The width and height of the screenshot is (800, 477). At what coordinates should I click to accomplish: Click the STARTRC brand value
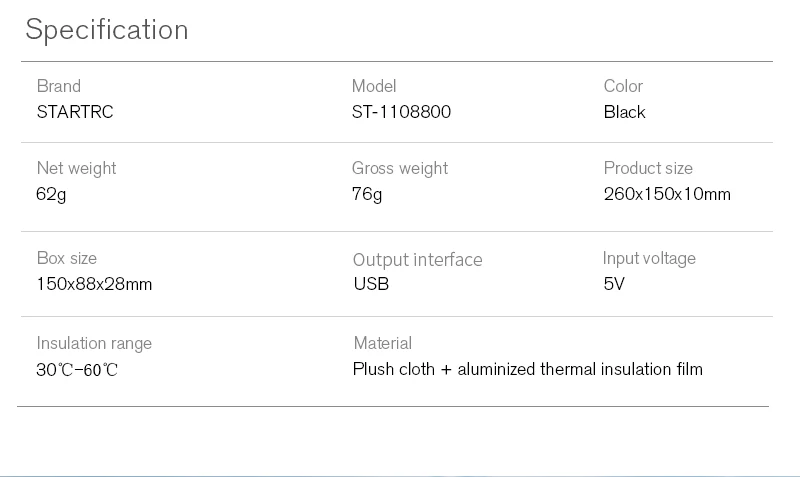[x=75, y=112]
